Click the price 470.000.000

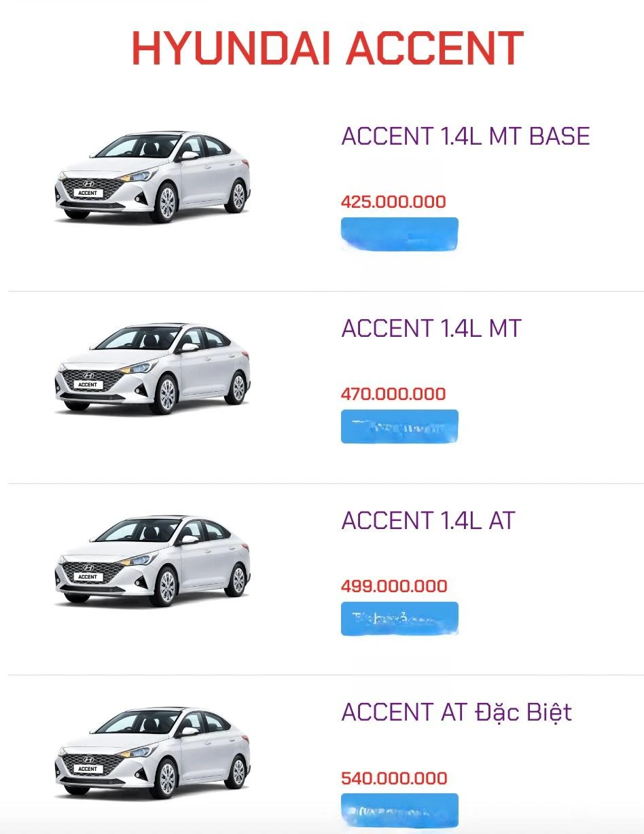pyautogui.click(x=392, y=394)
